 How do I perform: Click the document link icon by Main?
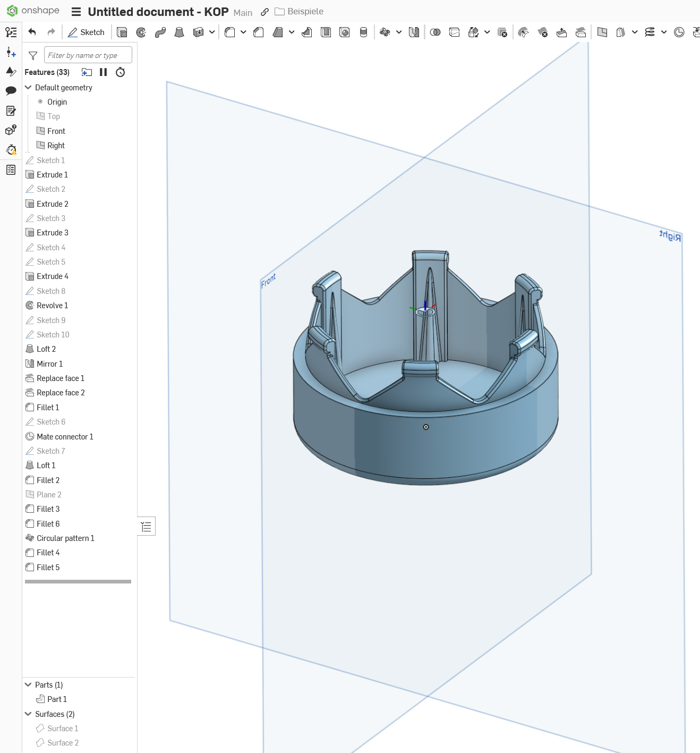tap(264, 12)
